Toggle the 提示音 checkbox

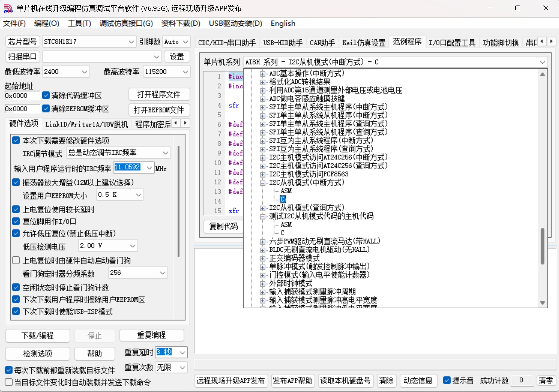(446, 380)
